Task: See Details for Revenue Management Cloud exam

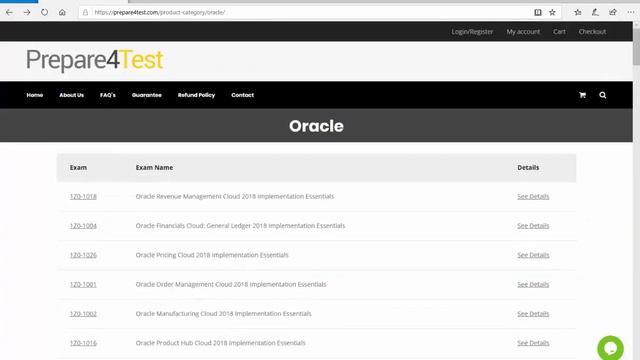Action: click(533, 196)
